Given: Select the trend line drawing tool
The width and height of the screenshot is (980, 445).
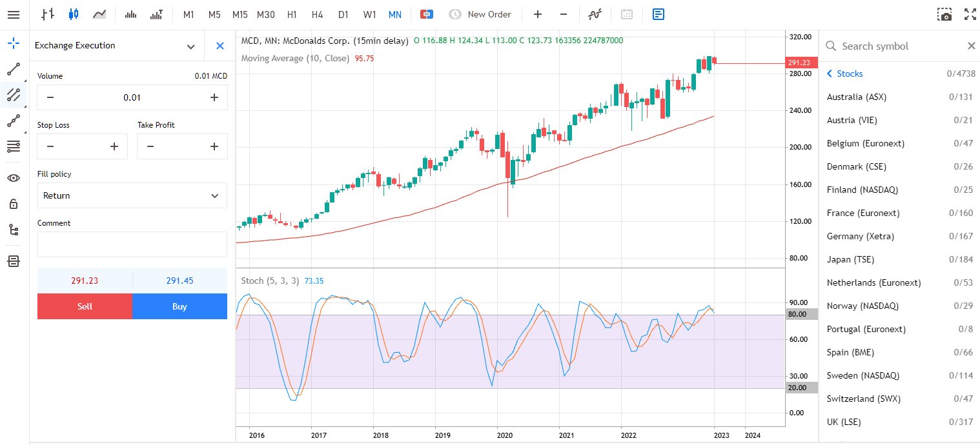Looking at the screenshot, I should pyautogui.click(x=14, y=69).
